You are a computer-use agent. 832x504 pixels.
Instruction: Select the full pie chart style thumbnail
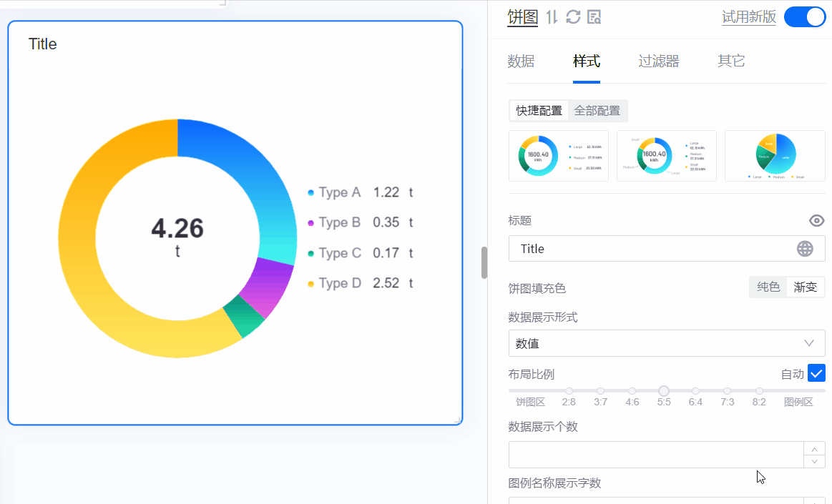tap(775, 156)
